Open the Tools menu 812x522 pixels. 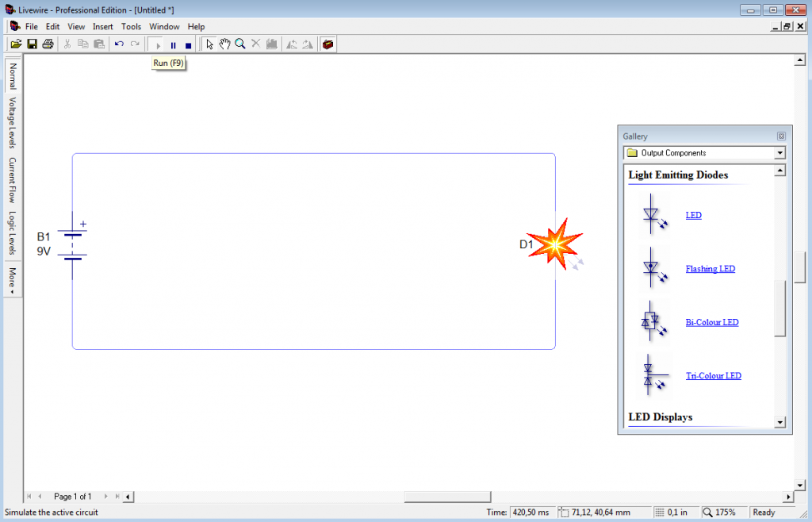tap(131, 26)
